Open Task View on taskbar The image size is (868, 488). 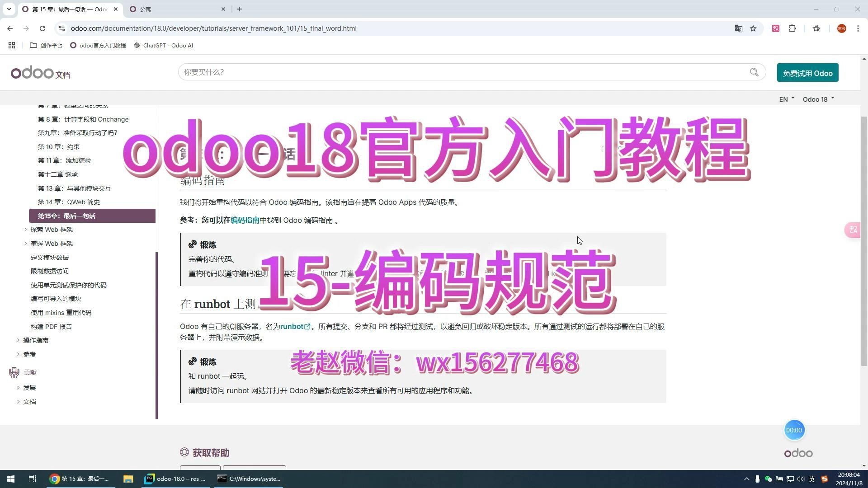32,479
